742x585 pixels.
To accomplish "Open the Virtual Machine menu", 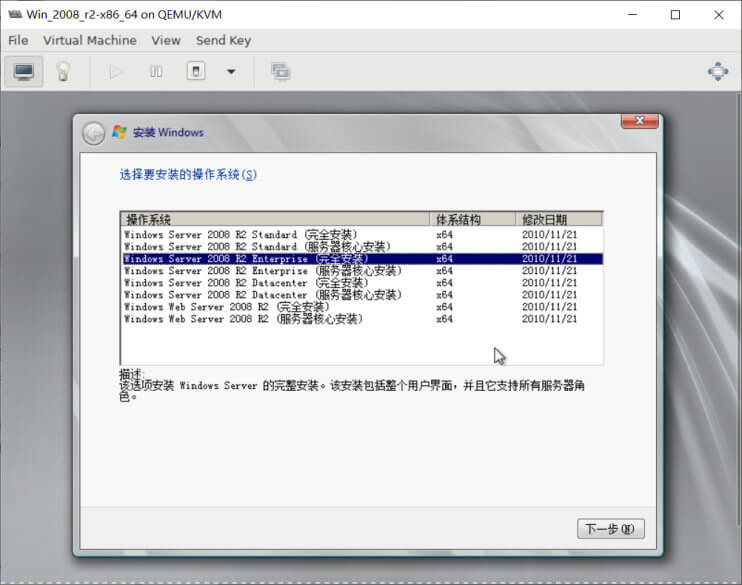I will [x=89, y=40].
